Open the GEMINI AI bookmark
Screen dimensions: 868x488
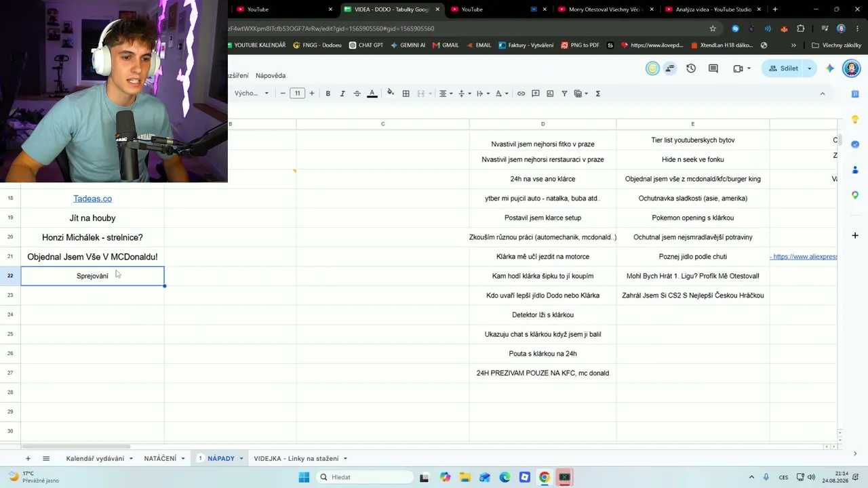coord(408,45)
